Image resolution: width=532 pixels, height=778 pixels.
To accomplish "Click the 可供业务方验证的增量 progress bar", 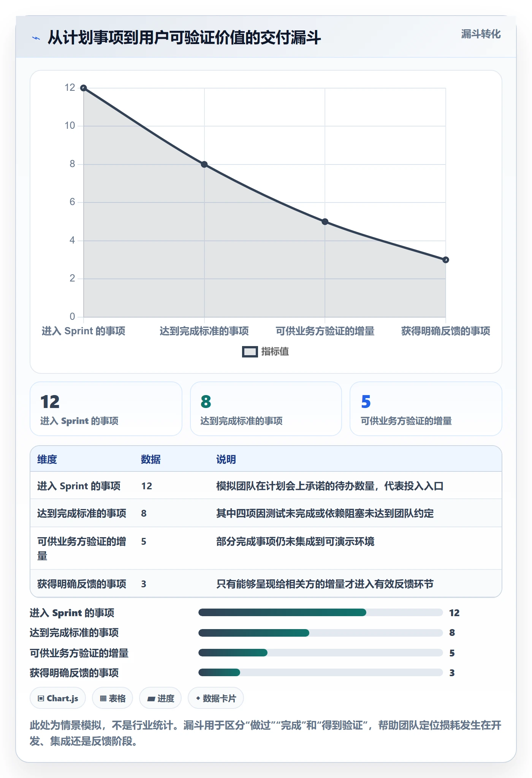I will (320, 653).
